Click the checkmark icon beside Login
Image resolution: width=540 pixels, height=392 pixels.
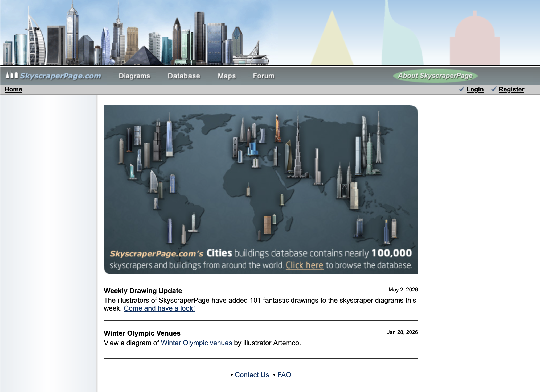coord(462,89)
